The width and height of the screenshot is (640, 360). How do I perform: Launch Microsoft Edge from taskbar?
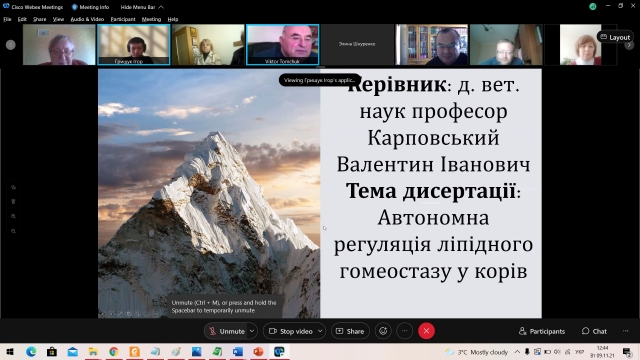tap(31, 352)
